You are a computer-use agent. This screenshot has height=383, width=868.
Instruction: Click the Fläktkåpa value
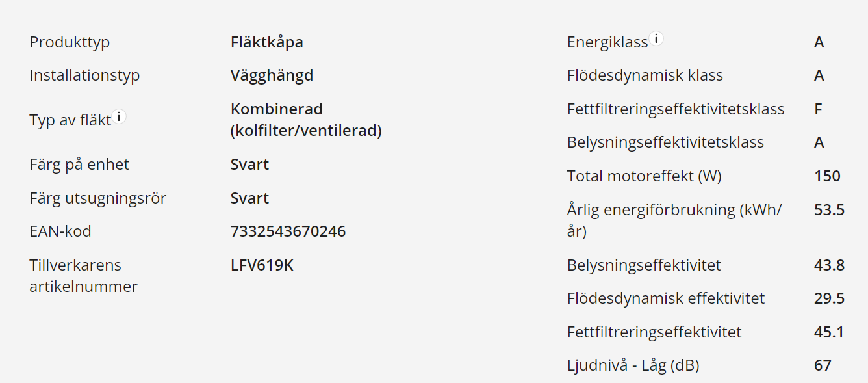(267, 42)
